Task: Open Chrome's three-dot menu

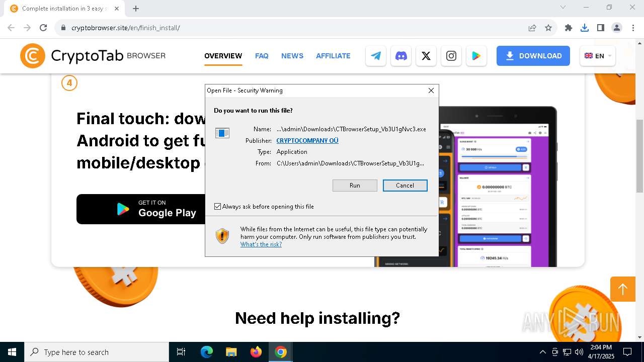Action: [633, 28]
